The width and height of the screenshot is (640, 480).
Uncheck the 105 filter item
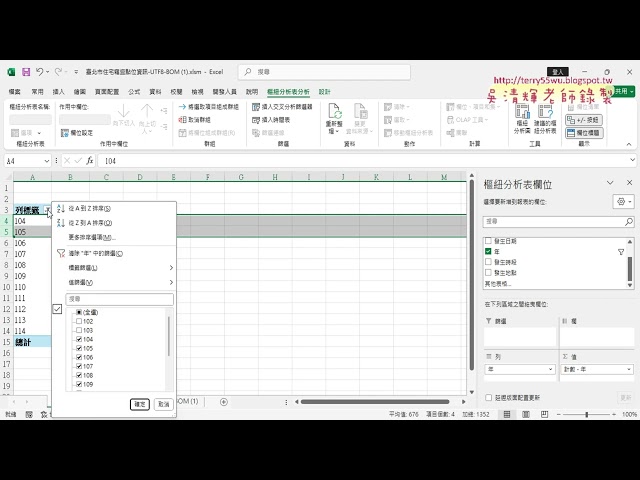click(79, 348)
